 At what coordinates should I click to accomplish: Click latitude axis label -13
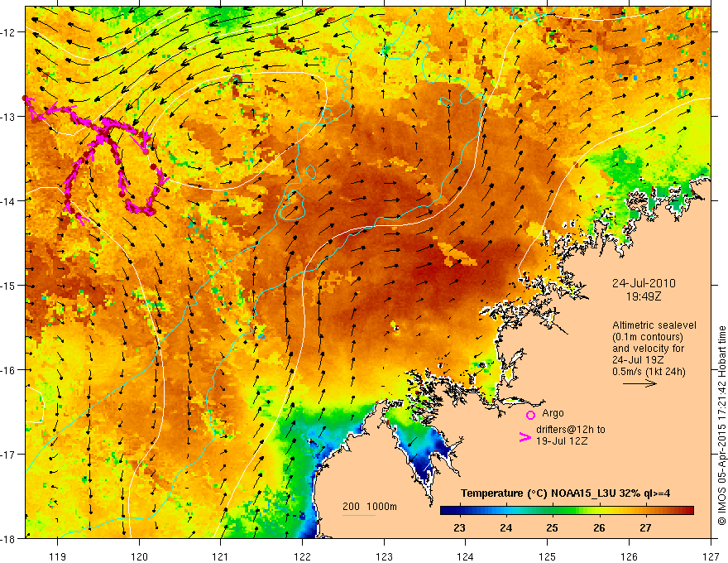tap(10, 117)
